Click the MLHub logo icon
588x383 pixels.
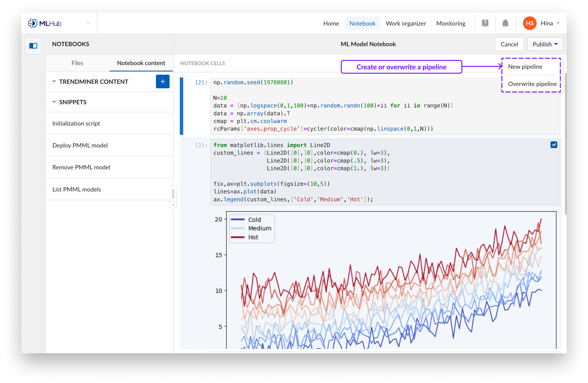click(33, 23)
